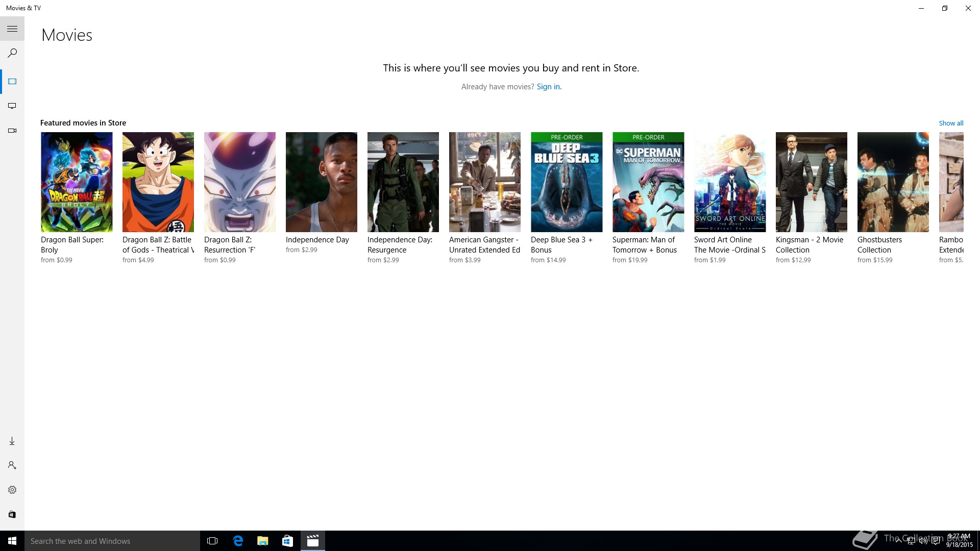Switch to the TV section icon
This screenshot has height=551, width=980.
tap(12, 106)
